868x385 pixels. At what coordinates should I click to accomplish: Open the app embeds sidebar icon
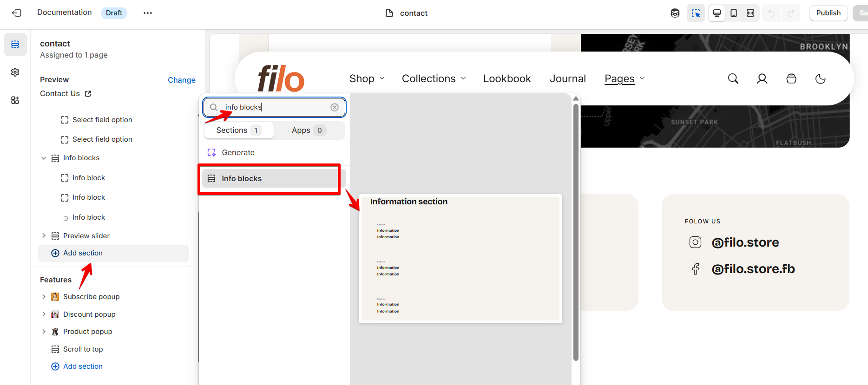tap(15, 100)
